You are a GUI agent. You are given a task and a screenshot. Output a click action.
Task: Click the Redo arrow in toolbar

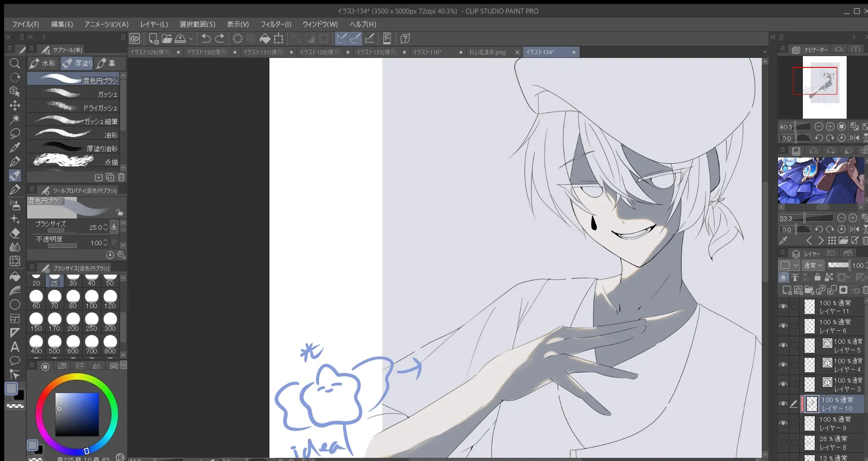click(x=220, y=38)
